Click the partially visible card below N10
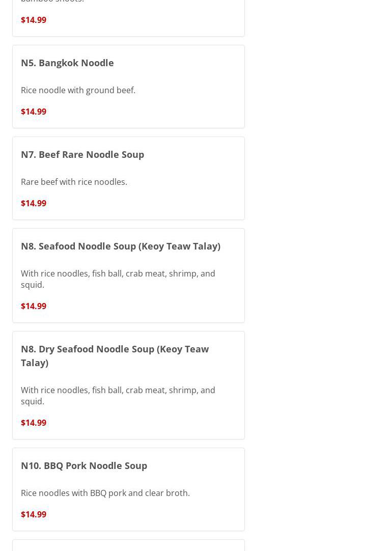 (128, 546)
